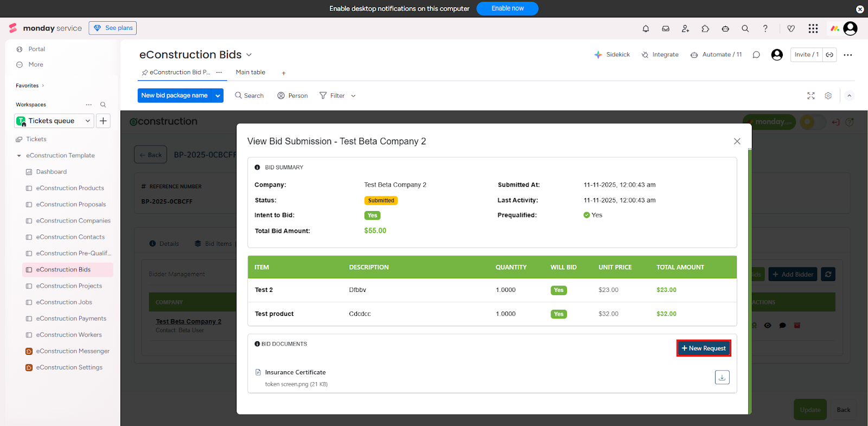Click the download icon for Insurance Certificate
The image size is (868, 426).
tap(722, 377)
